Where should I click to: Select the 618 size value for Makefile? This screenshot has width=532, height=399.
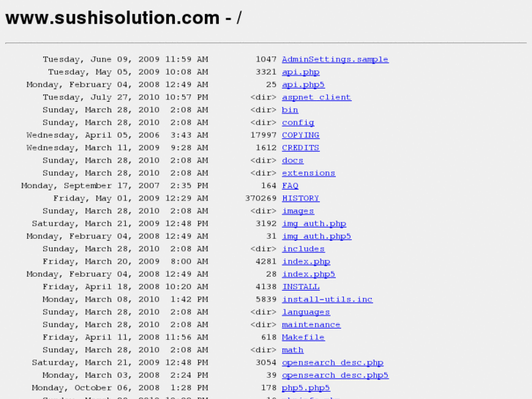(x=269, y=338)
